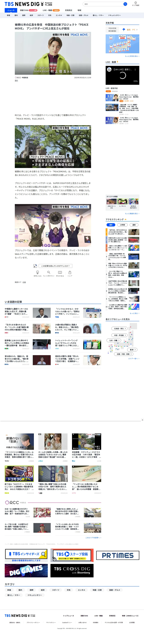Image resolution: width=144 pixels, height=644 pixels.
Task: Open the トイレットペーパー シングル ダブル article
Action: click(x=78, y=344)
